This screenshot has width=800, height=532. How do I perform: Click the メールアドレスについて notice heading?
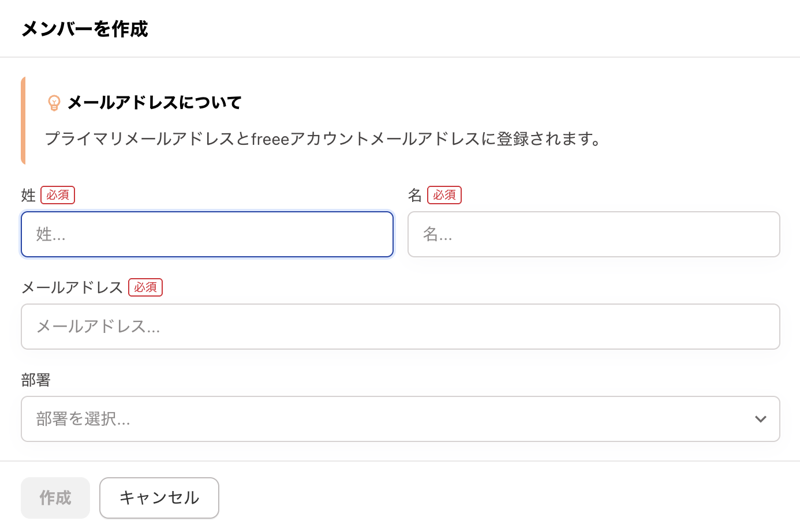(154, 102)
